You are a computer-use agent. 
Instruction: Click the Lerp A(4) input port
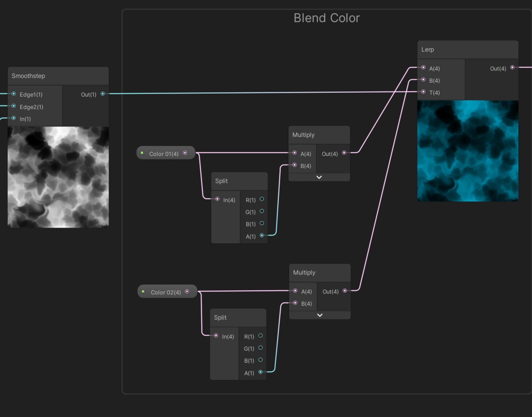(x=423, y=68)
